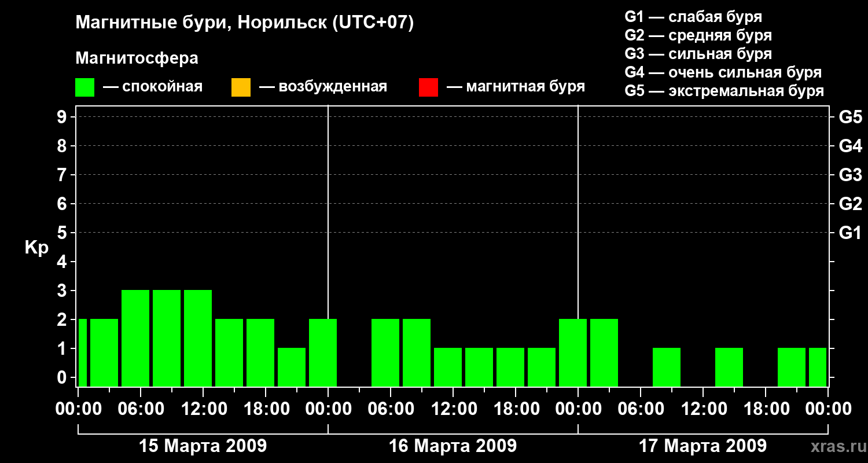
Task: Click the 5 tick on the Kp axis
Action: (63, 233)
